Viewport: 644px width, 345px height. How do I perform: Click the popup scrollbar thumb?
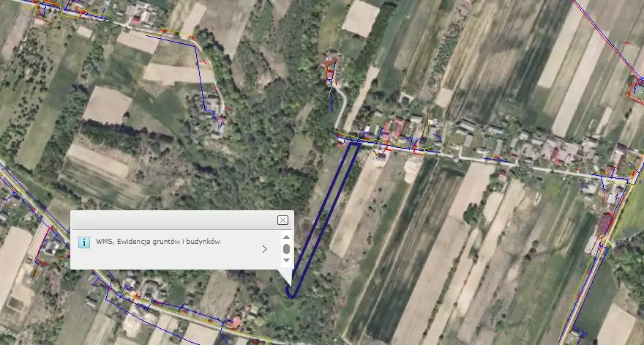tap(286, 249)
